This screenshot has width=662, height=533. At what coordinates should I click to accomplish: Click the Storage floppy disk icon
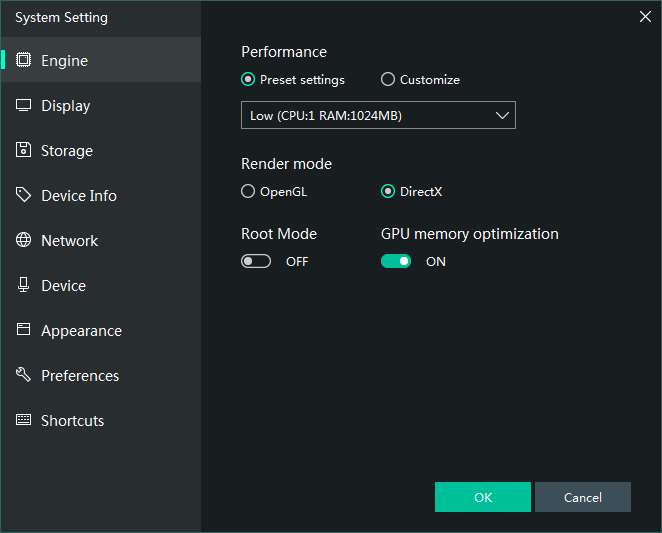click(x=23, y=150)
